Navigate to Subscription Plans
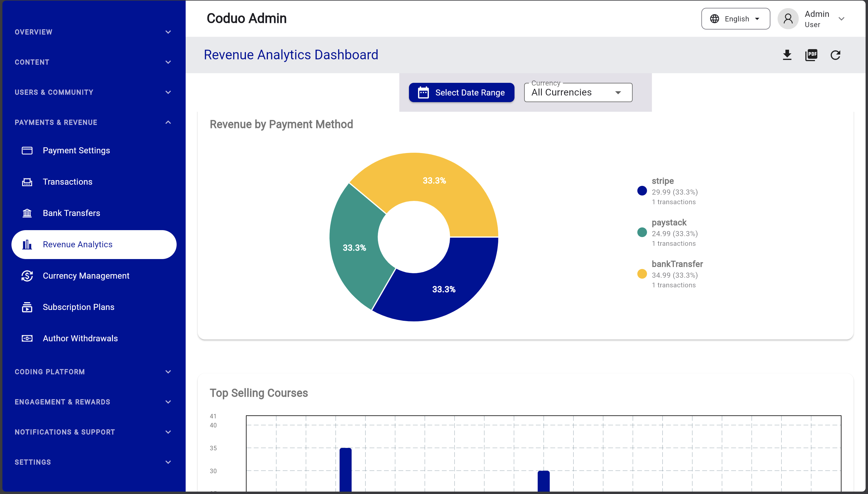This screenshot has height=494, width=868. point(94,307)
